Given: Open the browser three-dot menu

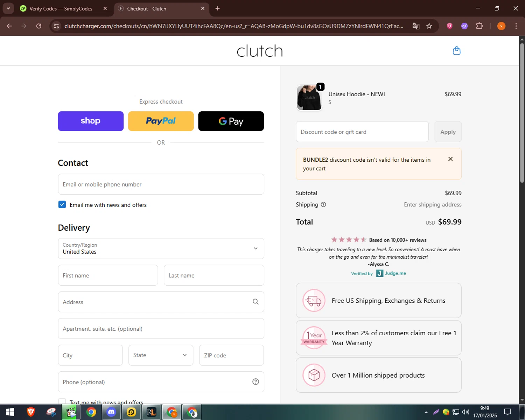Looking at the screenshot, I should tap(516, 26).
